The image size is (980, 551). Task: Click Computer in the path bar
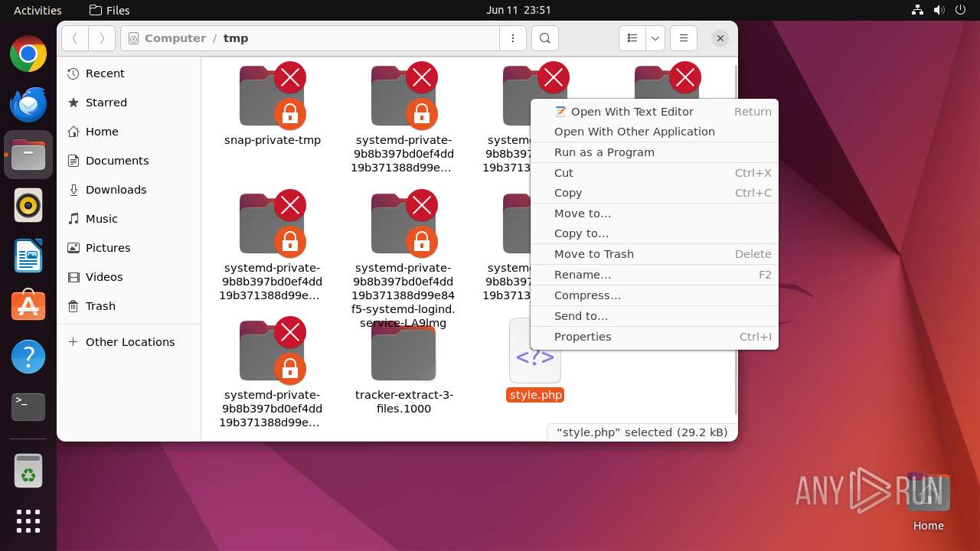click(175, 38)
